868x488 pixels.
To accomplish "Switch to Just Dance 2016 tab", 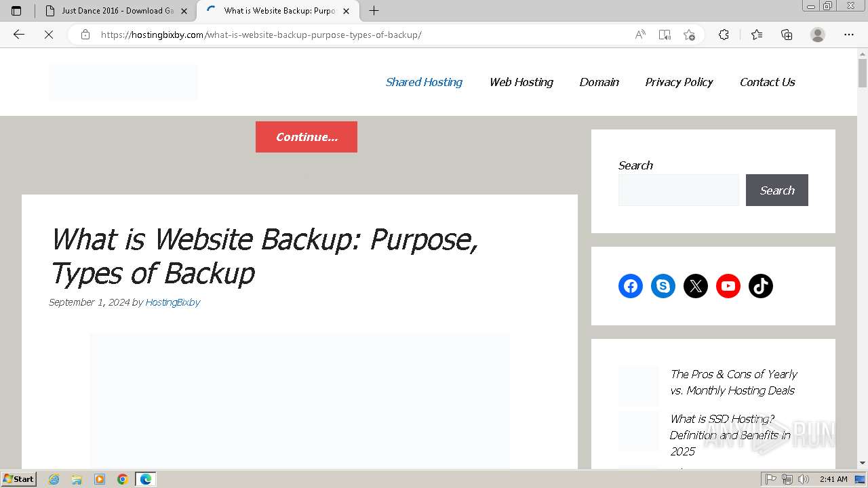I will 117,11.
